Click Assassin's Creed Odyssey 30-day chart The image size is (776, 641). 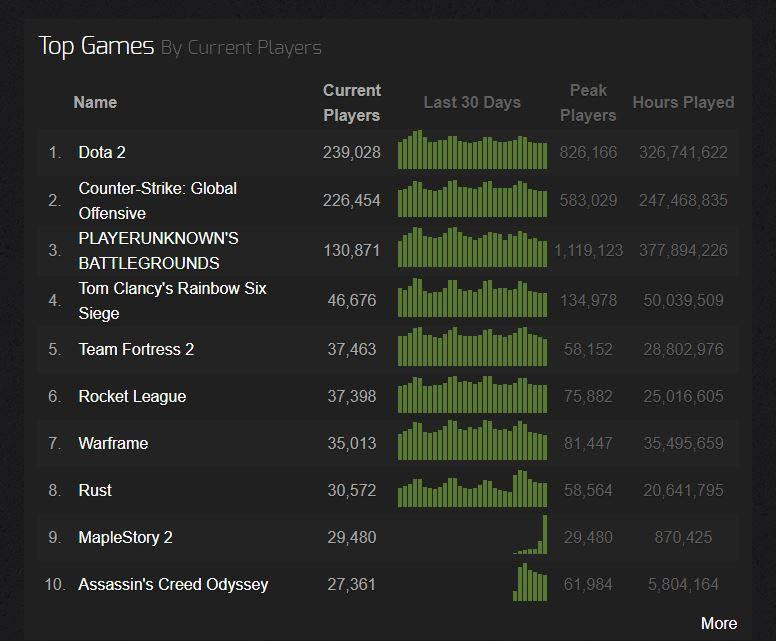click(530, 582)
